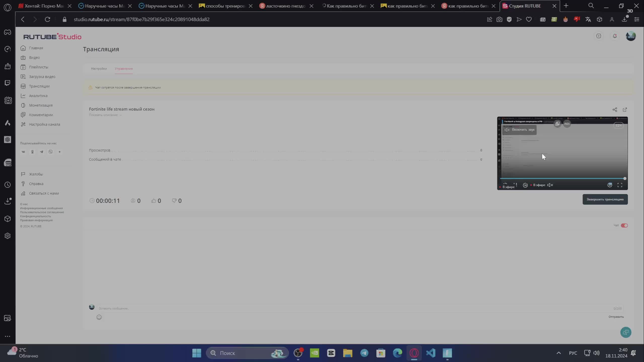
Task: Go back with the browser back arrow
Action: coord(23,19)
